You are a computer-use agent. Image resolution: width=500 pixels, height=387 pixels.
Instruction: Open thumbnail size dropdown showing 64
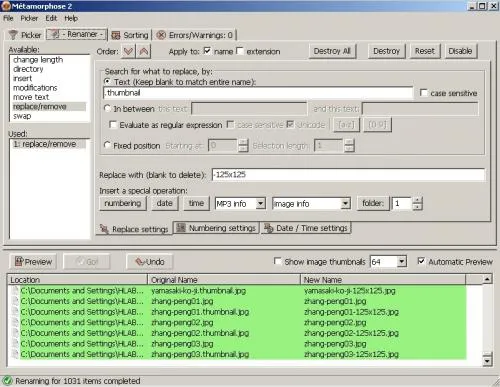tap(402, 262)
